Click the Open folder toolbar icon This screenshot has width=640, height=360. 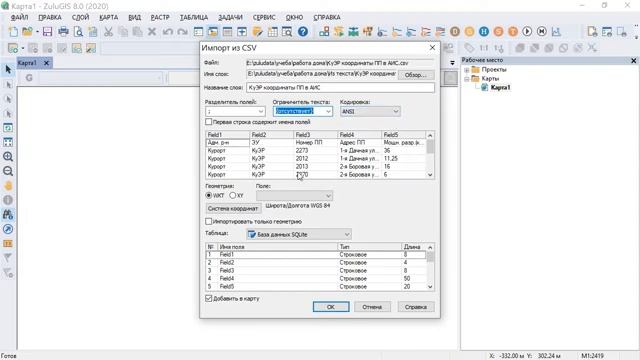[x=27, y=31]
